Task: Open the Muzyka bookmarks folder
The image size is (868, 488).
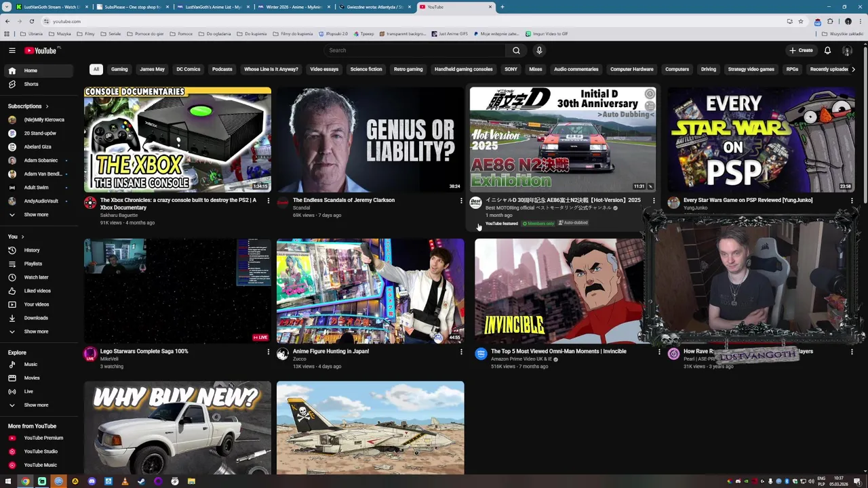Action: point(60,34)
